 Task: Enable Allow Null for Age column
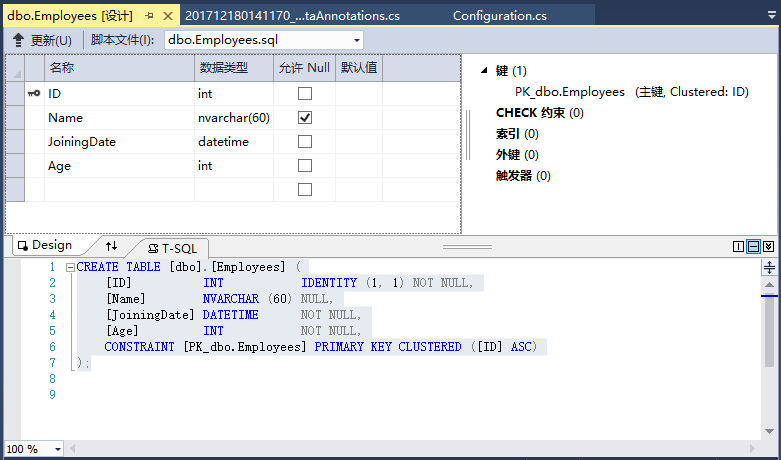[305, 165]
